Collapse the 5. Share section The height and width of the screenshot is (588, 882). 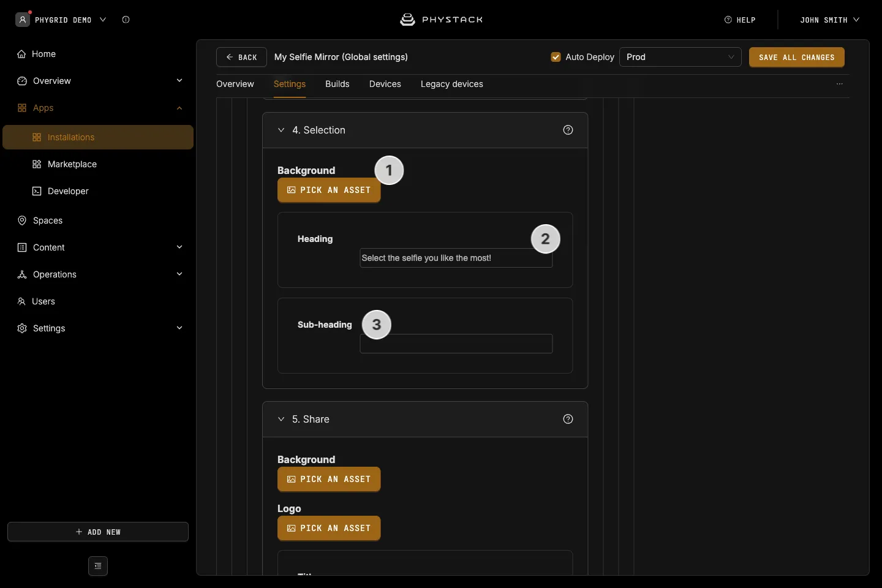point(281,419)
